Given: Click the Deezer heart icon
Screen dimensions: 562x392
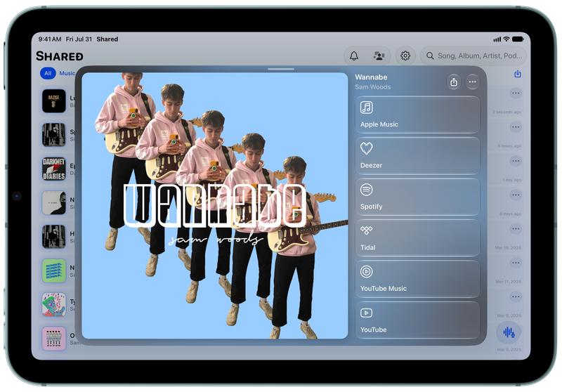Looking at the screenshot, I should pyautogui.click(x=366, y=148).
